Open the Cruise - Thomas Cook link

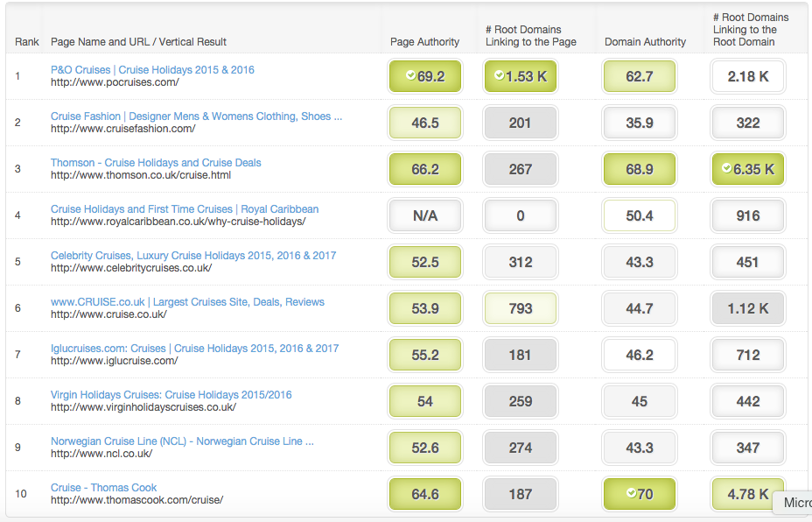(103, 488)
